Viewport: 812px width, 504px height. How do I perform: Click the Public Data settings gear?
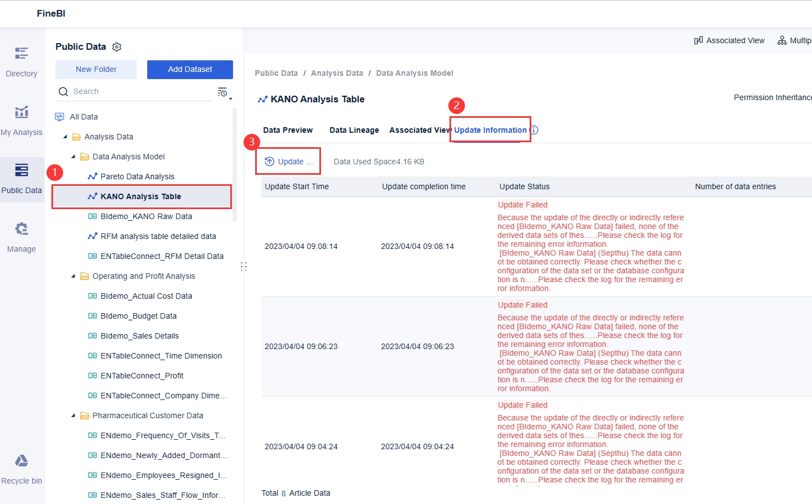click(117, 46)
